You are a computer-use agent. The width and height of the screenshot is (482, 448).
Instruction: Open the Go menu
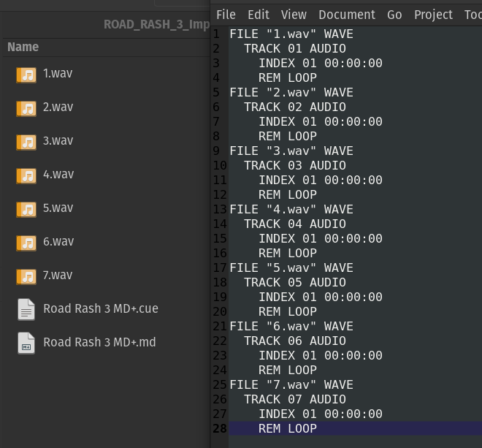point(394,15)
